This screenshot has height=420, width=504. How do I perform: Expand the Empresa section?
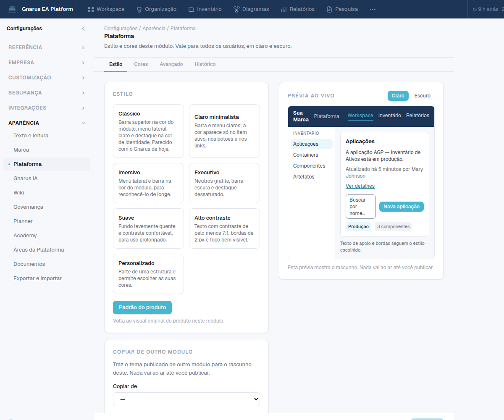coord(47,63)
